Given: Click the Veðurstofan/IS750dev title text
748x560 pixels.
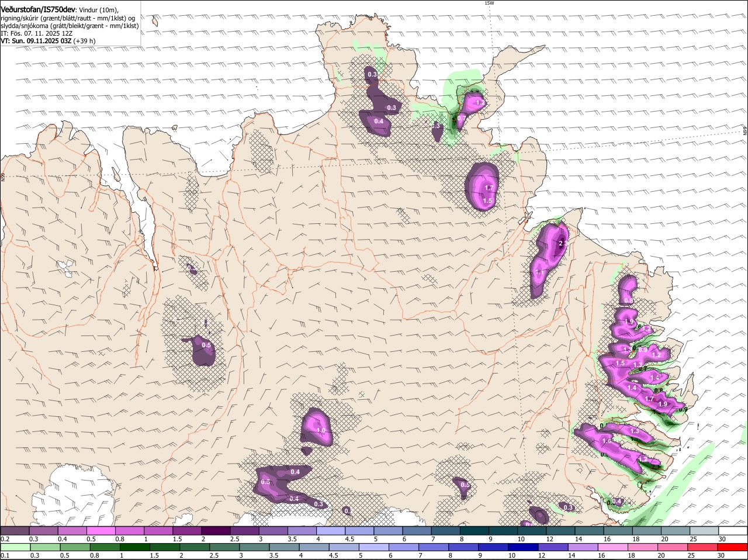Looking at the screenshot, I should point(38,9).
